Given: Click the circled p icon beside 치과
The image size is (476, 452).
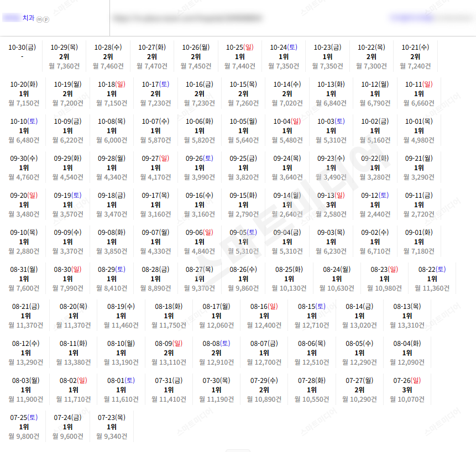Looking at the screenshot, I should tap(46, 20).
